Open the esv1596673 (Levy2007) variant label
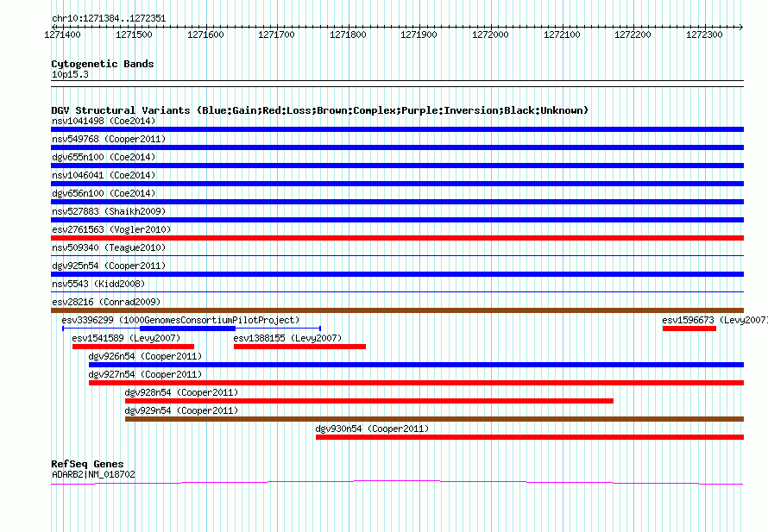Image resolution: width=768 pixels, height=532 pixels. [714, 320]
